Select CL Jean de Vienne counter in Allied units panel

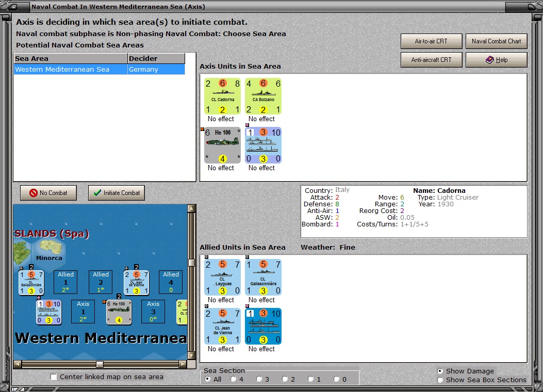222,326
